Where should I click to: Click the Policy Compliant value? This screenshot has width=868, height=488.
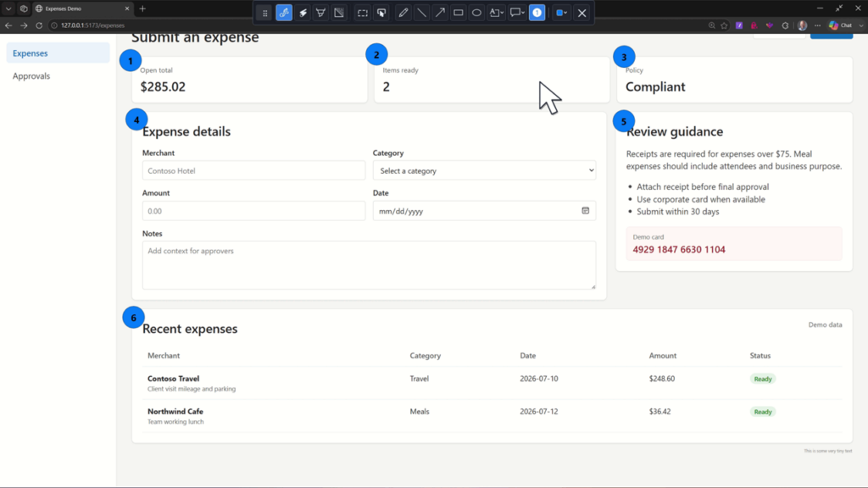(x=655, y=87)
